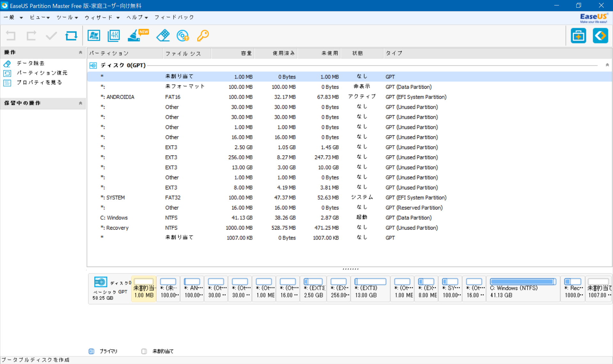The width and height of the screenshot is (613, 364).
Task: Sort by タイプ column header
Action: [x=497, y=53]
